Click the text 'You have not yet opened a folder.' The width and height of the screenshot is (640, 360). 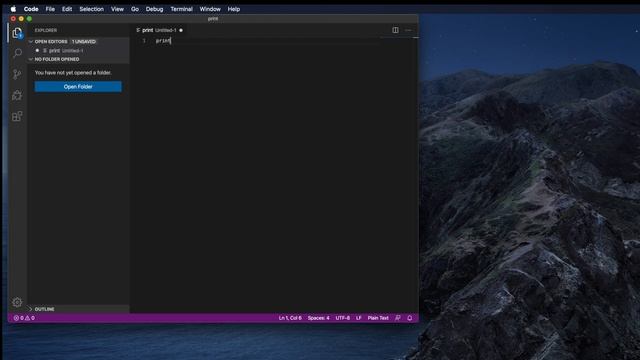point(73,73)
